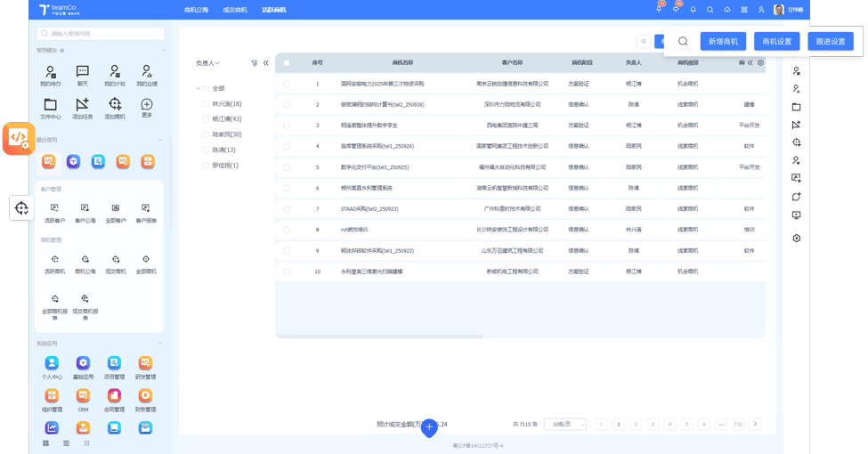The width and height of the screenshot is (868, 454).
Task: Open the 10条/页 page size dropdown
Action: point(564,425)
